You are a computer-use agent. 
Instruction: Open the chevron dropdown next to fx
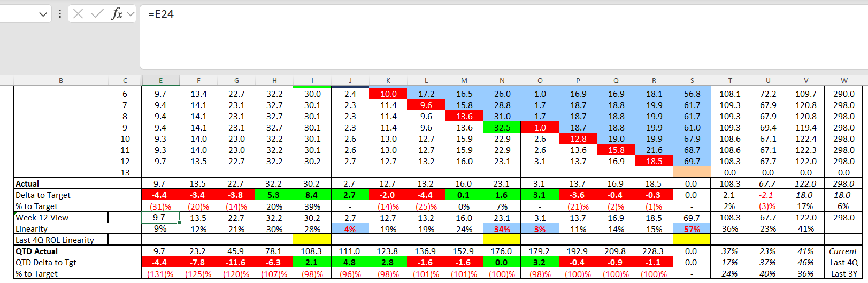pos(130,14)
